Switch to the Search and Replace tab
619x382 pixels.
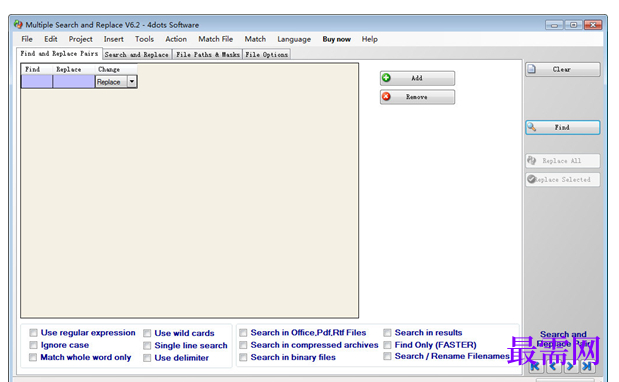pyautogui.click(x=137, y=54)
